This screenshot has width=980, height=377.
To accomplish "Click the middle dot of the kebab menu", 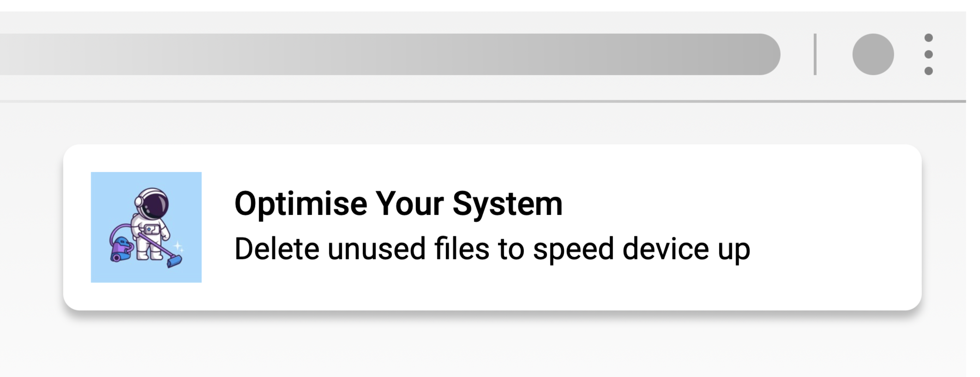I will point(928,54).
